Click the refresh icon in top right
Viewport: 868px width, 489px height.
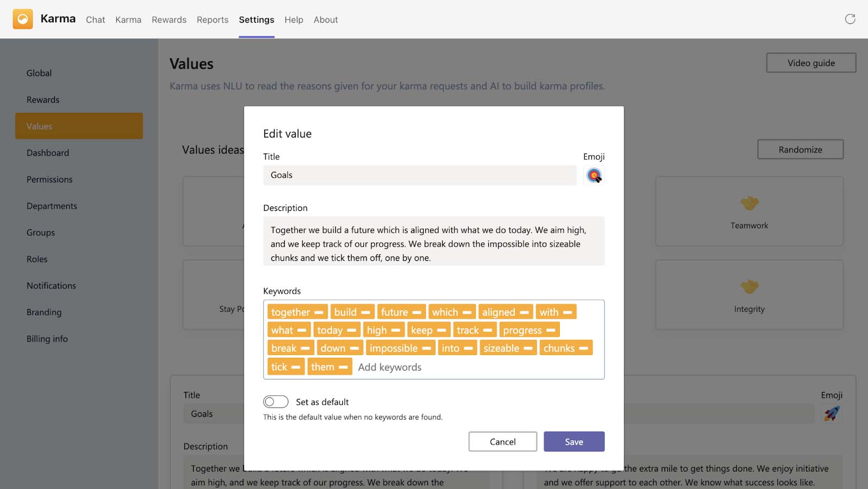point(850,19)
